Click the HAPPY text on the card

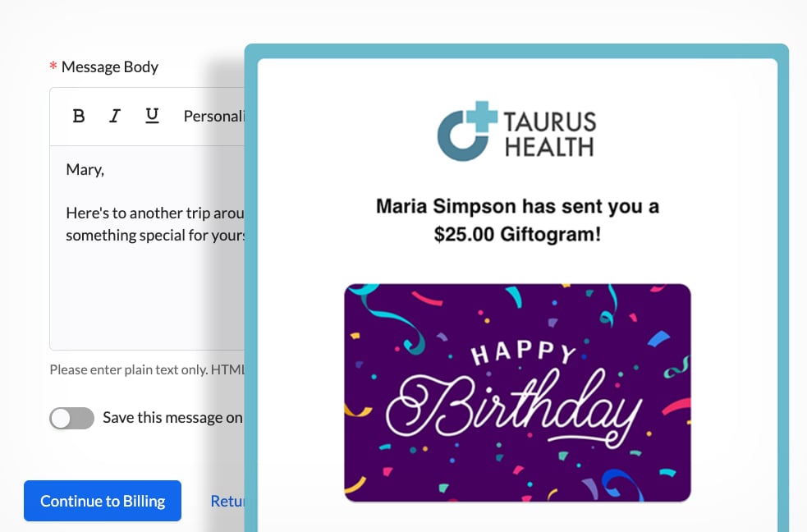[524, 352]
